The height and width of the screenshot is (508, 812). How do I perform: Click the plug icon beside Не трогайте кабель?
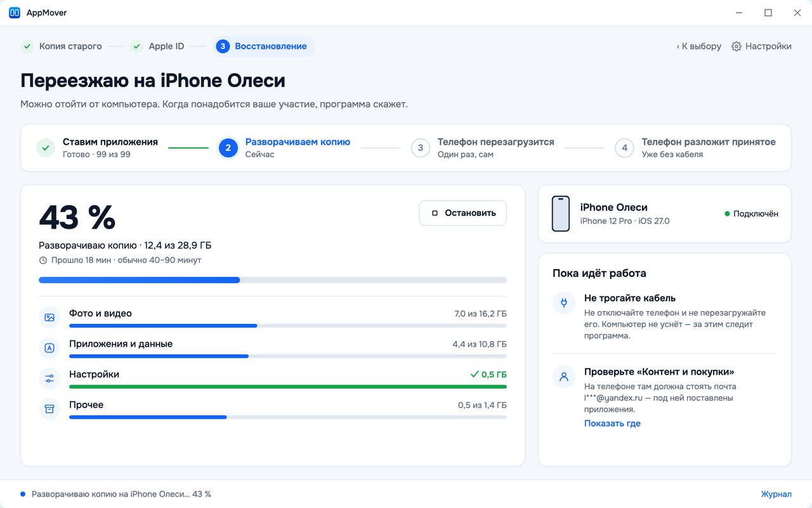(x=563, y=302)
